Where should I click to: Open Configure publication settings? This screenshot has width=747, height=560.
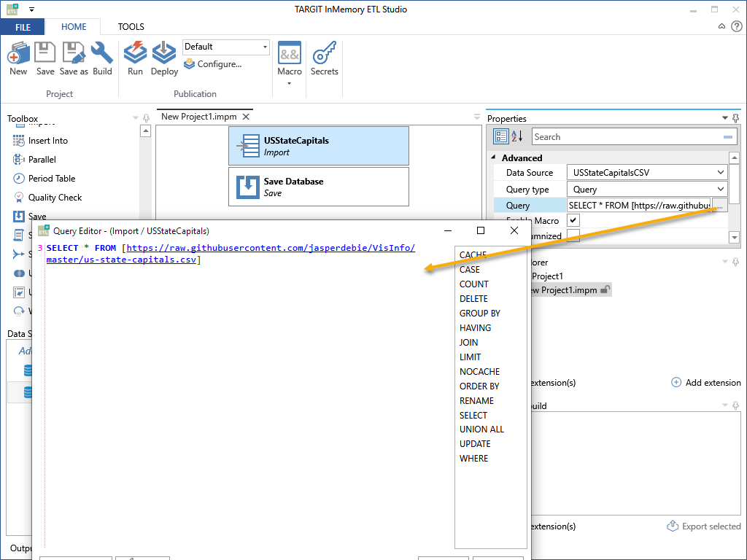pos(213,64)
